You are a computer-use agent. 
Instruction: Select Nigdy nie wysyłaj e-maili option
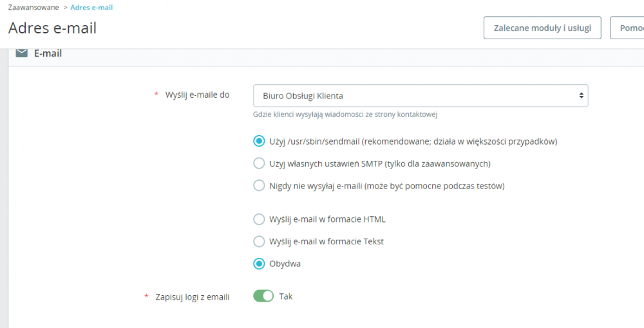(259, 186)
